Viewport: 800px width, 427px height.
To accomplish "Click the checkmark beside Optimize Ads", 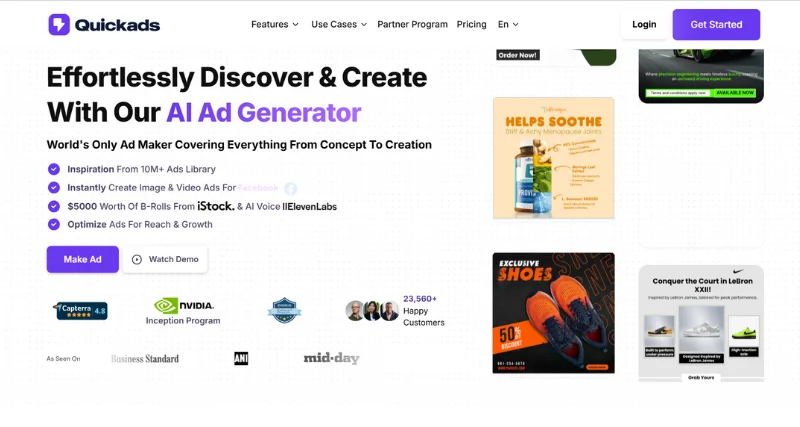I will coord(54,224).
